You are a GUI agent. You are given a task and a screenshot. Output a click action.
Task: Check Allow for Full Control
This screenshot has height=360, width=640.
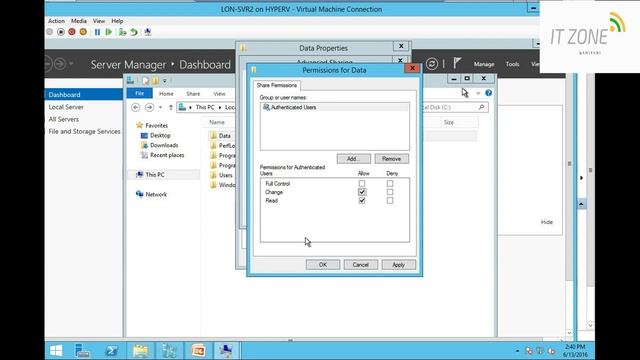(x=362, y=184)
